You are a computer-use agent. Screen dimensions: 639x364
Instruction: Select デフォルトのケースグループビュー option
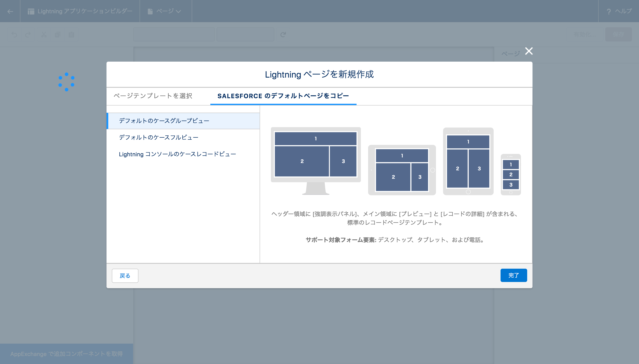point(164,121)
